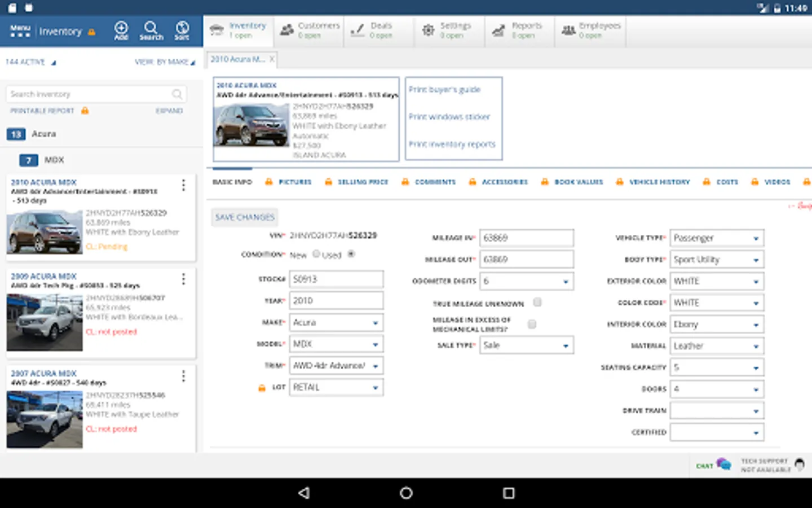Select the Used condition radio button
Image resolution: width=812 pixels, height=508 pixels.
click(x=351, y=254)
